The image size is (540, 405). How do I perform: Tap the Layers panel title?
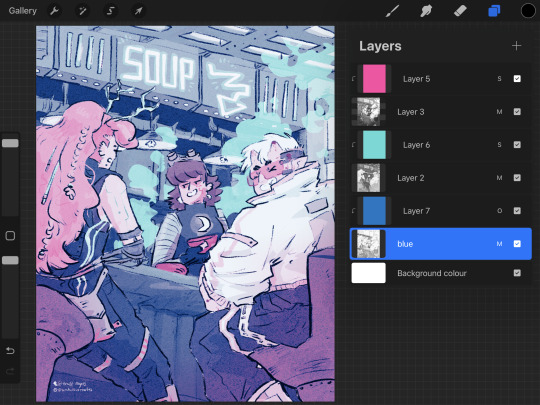[380, 46]
